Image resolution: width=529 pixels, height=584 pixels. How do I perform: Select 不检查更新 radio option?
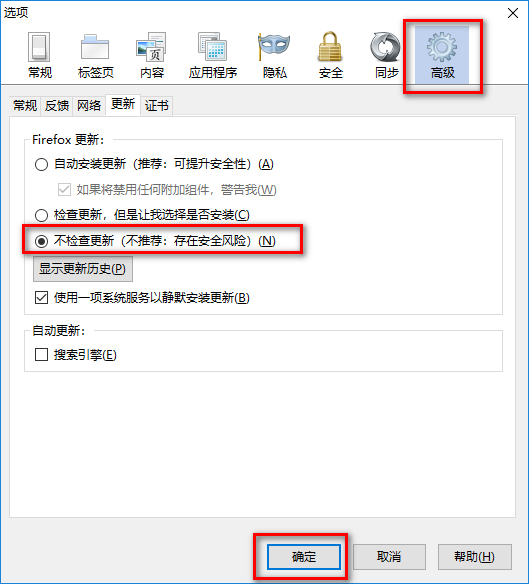[41, 241]
